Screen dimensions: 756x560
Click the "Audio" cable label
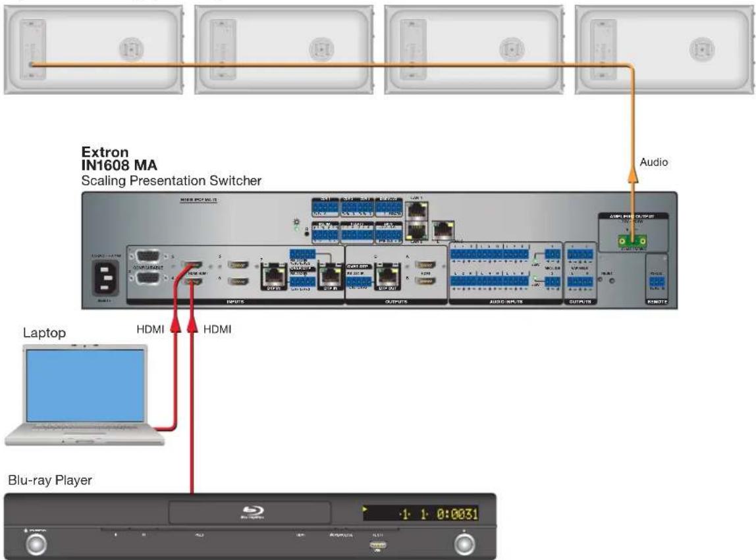tap(654, 162)
